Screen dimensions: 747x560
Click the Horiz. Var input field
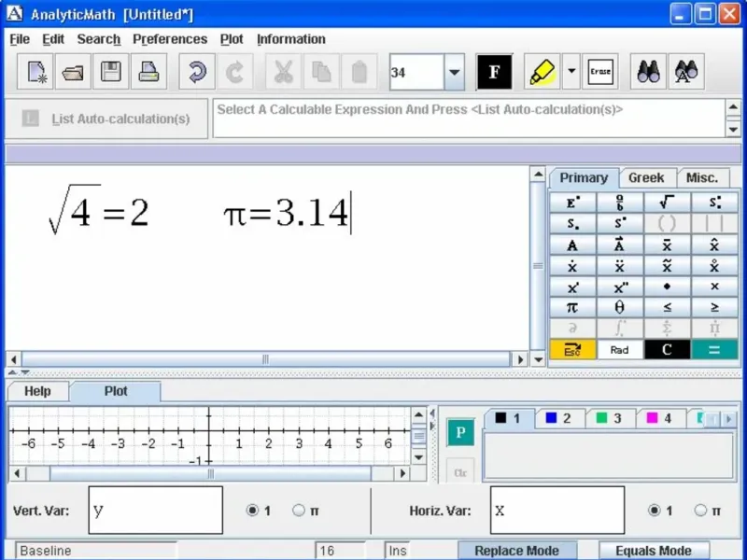coord(557,510)
